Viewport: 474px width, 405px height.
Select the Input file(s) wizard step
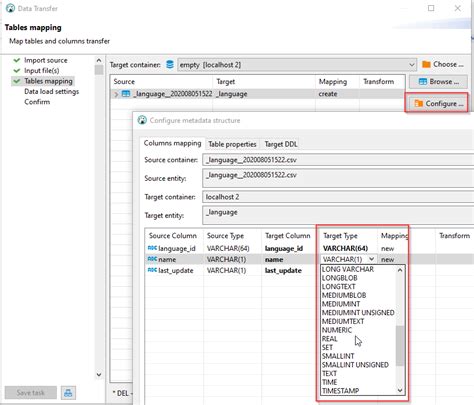tap(42, 71)
